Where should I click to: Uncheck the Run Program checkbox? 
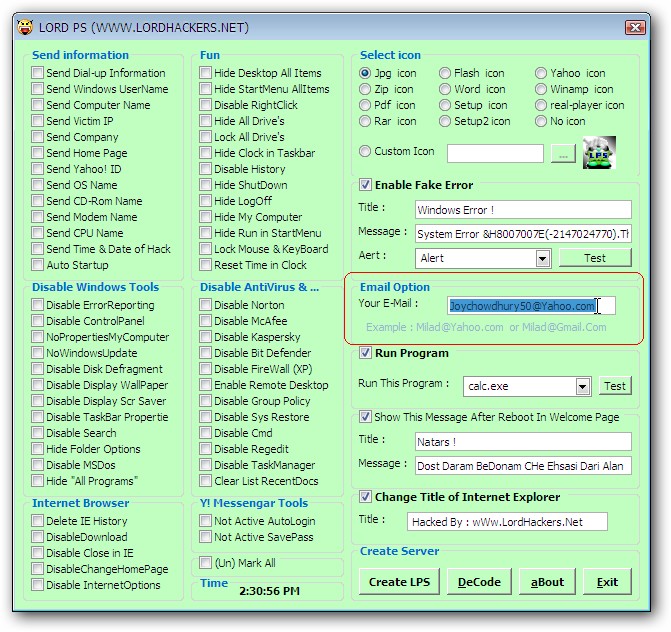365,353
